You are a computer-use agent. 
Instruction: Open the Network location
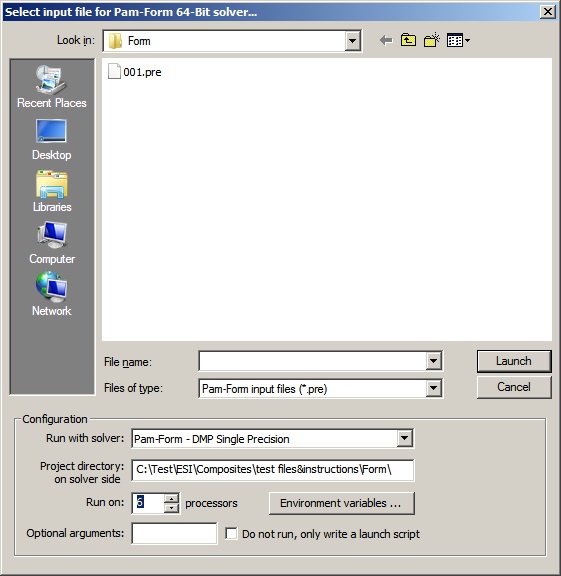(51, 294)
